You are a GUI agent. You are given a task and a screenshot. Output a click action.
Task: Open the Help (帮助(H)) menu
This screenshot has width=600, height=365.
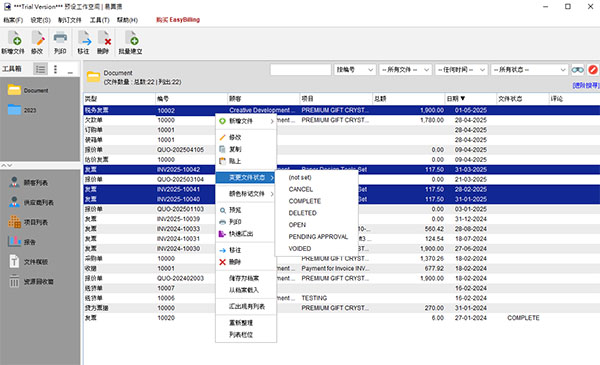click(x=127, y=20)
